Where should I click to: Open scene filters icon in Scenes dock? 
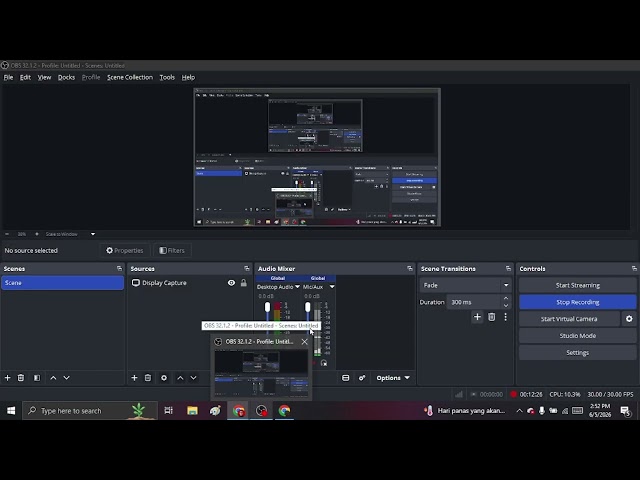click(x=37, y=378)
